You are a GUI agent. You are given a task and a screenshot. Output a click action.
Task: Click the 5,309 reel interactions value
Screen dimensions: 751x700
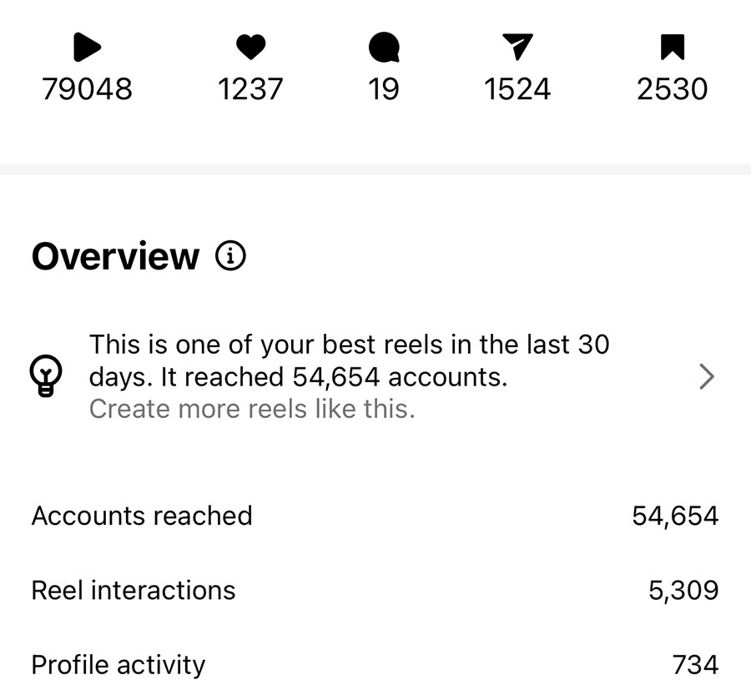pyautogui.click(x=683, y=591)
